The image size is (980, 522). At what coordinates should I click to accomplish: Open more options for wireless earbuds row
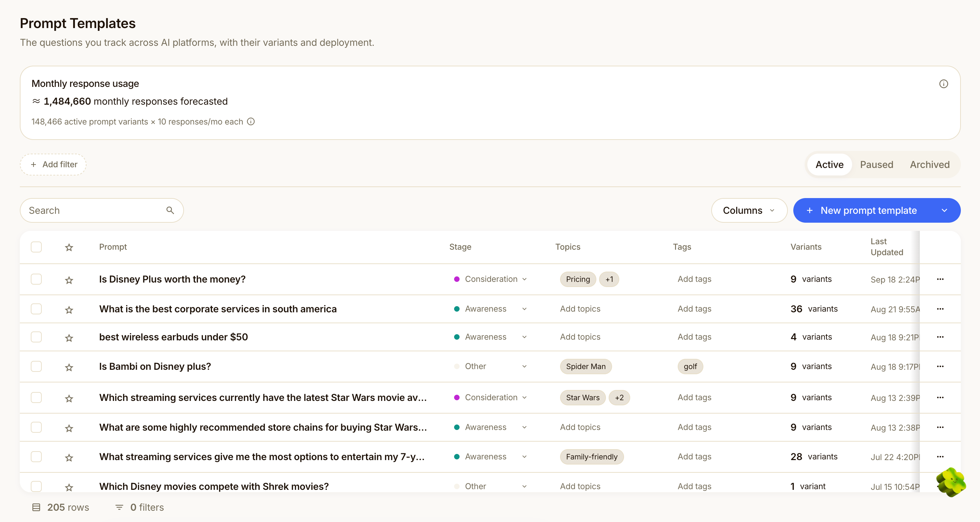[940, 337]
